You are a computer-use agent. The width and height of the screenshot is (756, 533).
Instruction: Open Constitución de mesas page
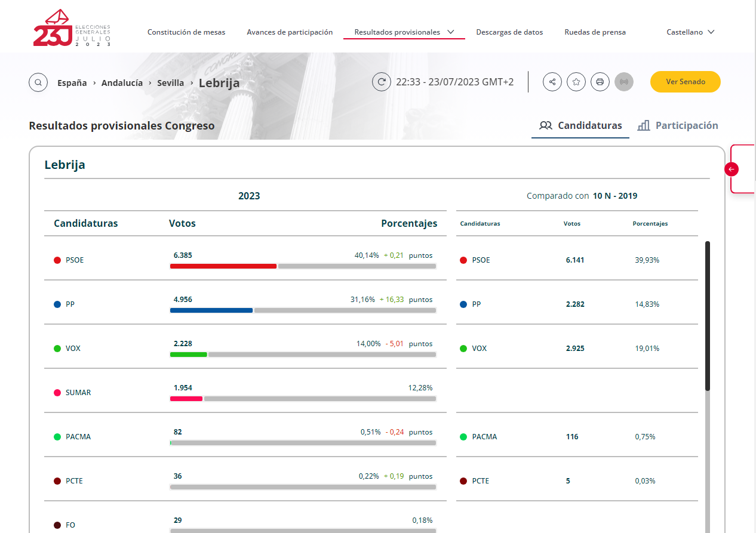[186, 32]
